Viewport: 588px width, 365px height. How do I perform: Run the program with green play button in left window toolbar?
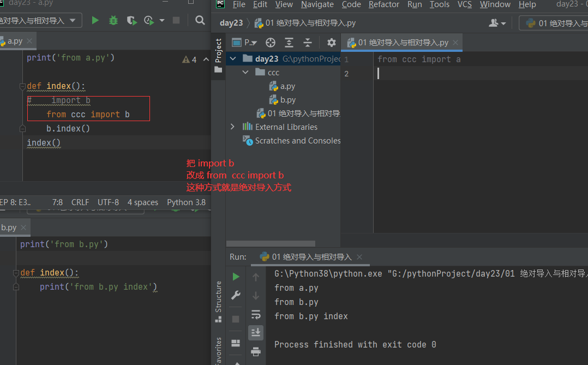95,20
